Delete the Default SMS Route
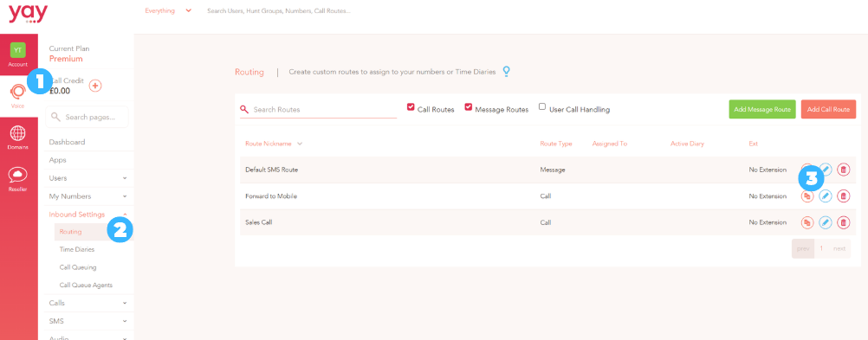 tap(843, 170)
